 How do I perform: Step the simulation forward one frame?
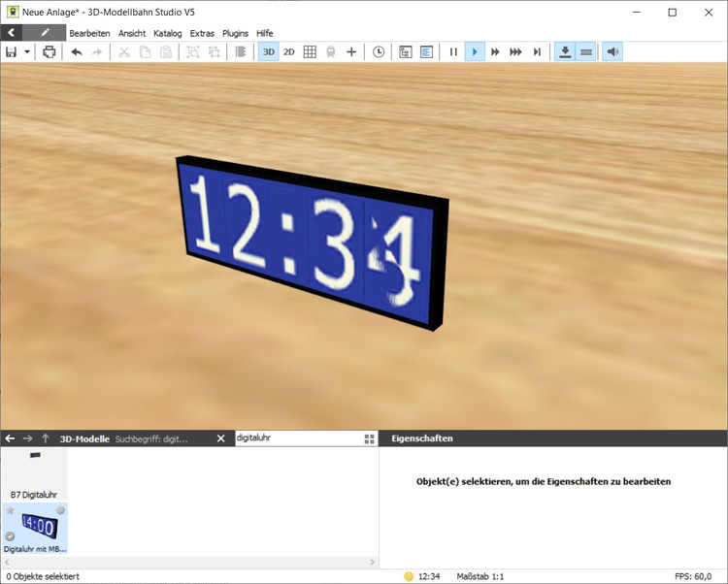537,52
